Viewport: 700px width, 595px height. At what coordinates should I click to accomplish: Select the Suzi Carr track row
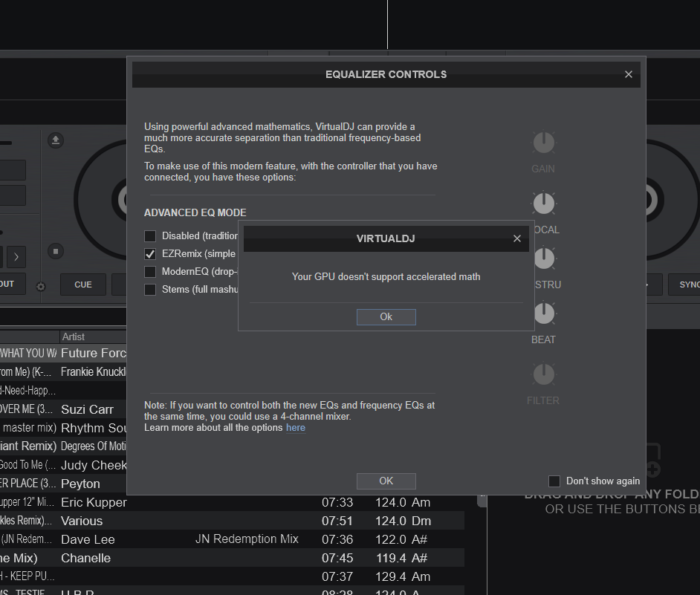tap(63, 409)
